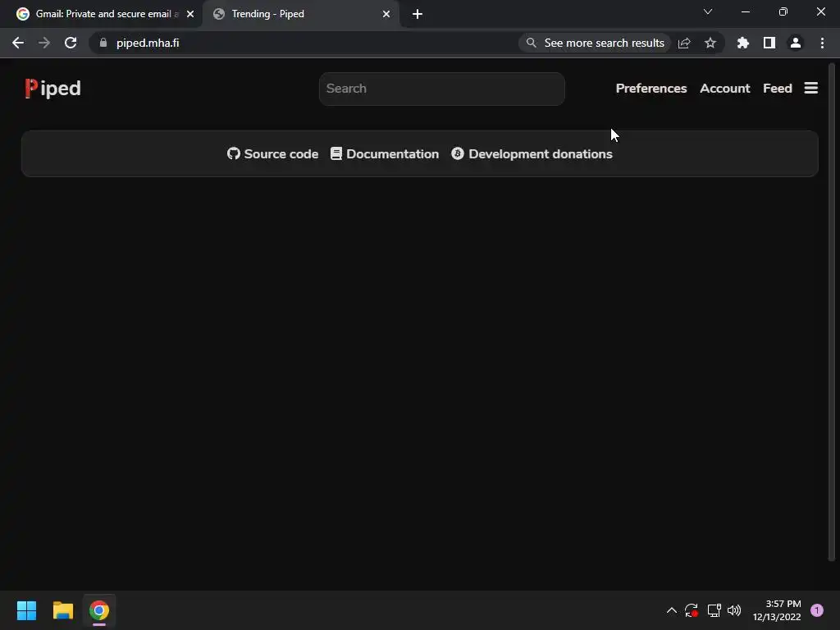
Task: Open Development donations link
Action: click(x=532, y=153)
